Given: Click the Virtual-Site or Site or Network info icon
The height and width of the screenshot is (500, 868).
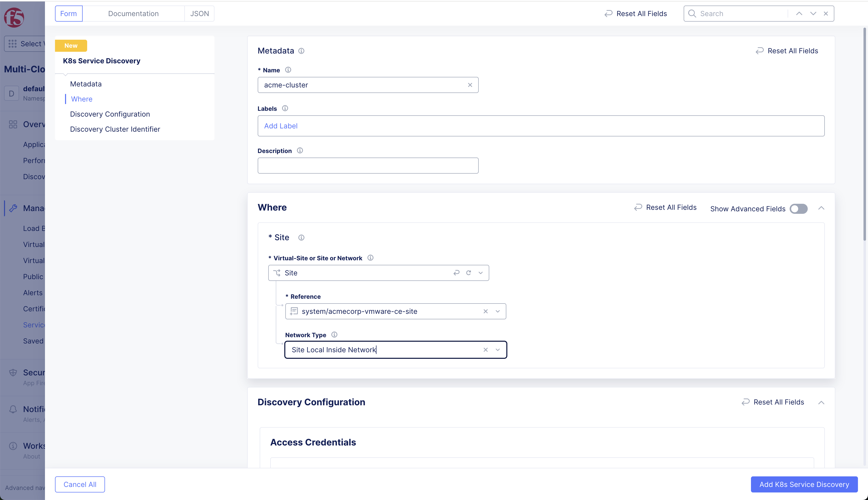Looking at the screenshot, I should (370, 258).
